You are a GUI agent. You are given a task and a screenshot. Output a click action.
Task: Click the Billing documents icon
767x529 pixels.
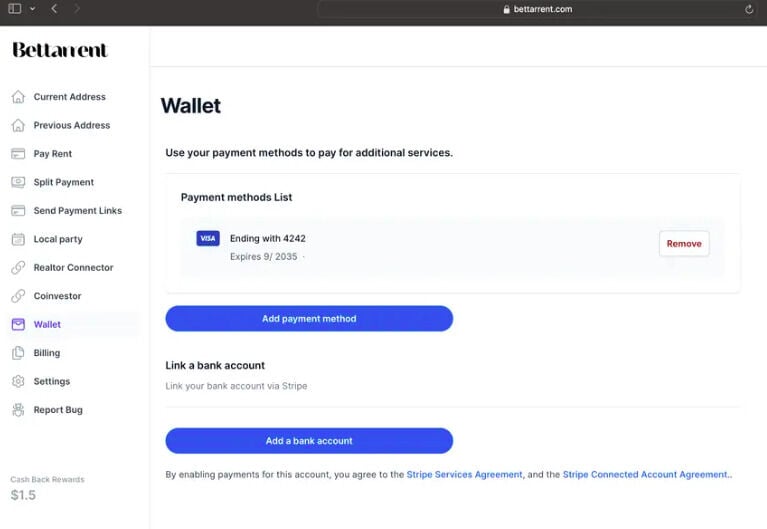pyautogui.click(x=18, y=353)
